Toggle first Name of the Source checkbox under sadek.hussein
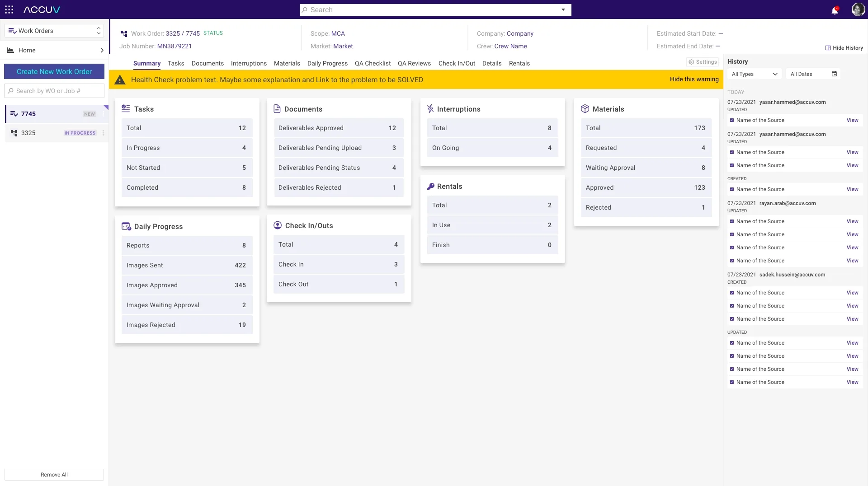 [732, 293]
